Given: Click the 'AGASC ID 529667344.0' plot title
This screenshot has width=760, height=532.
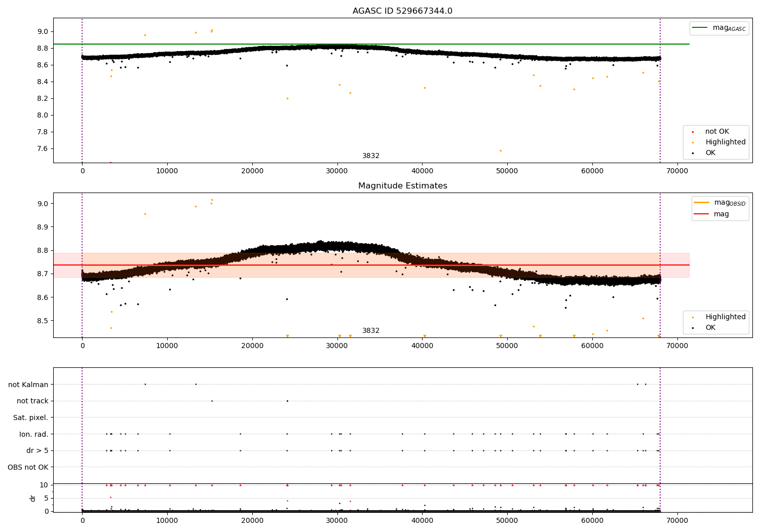Looking at the screenshot, I should point(402,11).
